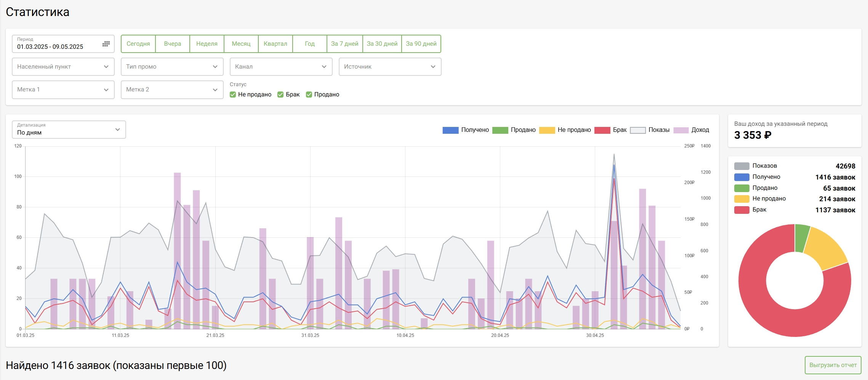Screen dimensions: 868x380
Task: Uncheck the Не продано status checkbox
Action: pos(233,95)
